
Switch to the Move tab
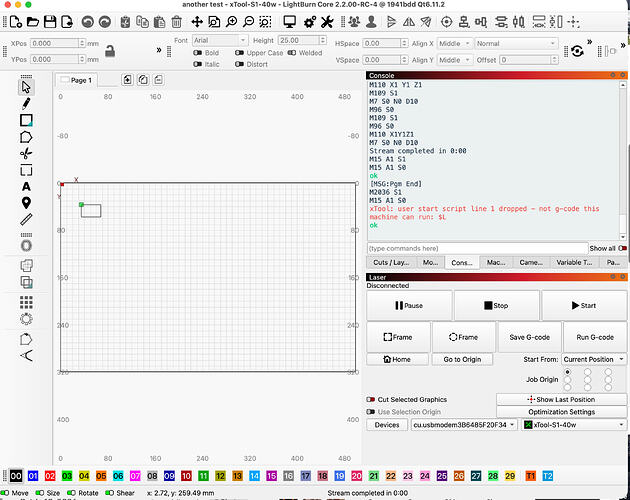[x=430, y=262]
